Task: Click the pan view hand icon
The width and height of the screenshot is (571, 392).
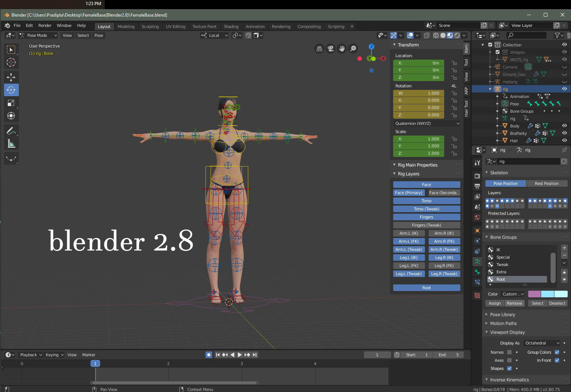Action: coord(342,49)
